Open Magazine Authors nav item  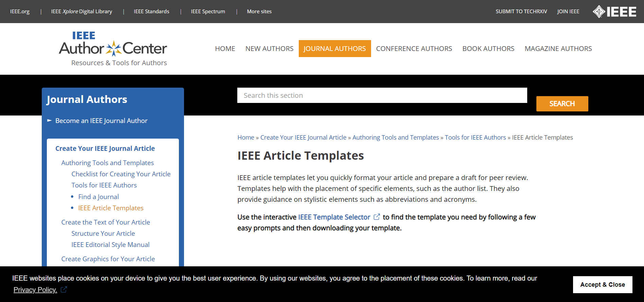coord(558,49)
